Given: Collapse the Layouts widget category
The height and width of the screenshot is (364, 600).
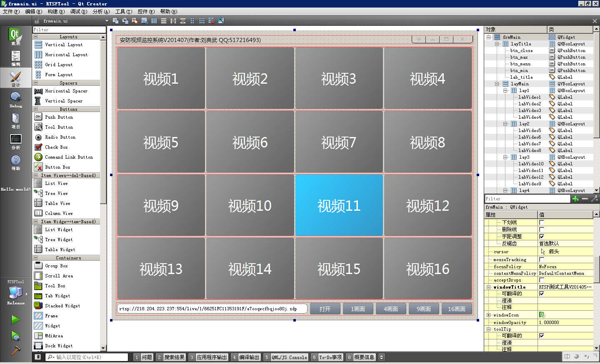Looking at the screenshot, I should [35, 37].
